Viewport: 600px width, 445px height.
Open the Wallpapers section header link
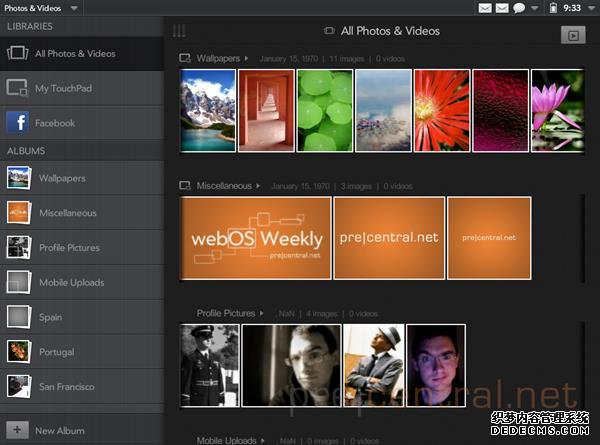(x=218, y=59)
